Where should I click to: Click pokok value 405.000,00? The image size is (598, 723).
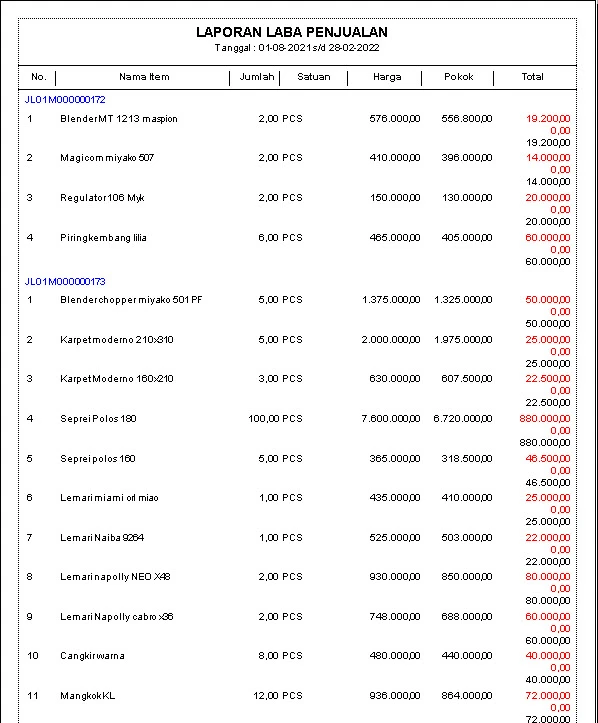point(467,238)
